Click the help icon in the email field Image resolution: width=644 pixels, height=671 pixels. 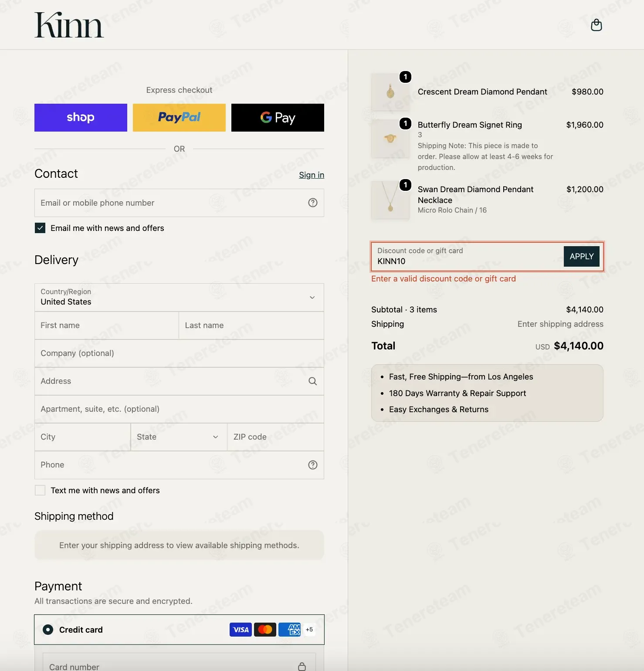pyautogui.click(x=313, y=203)
